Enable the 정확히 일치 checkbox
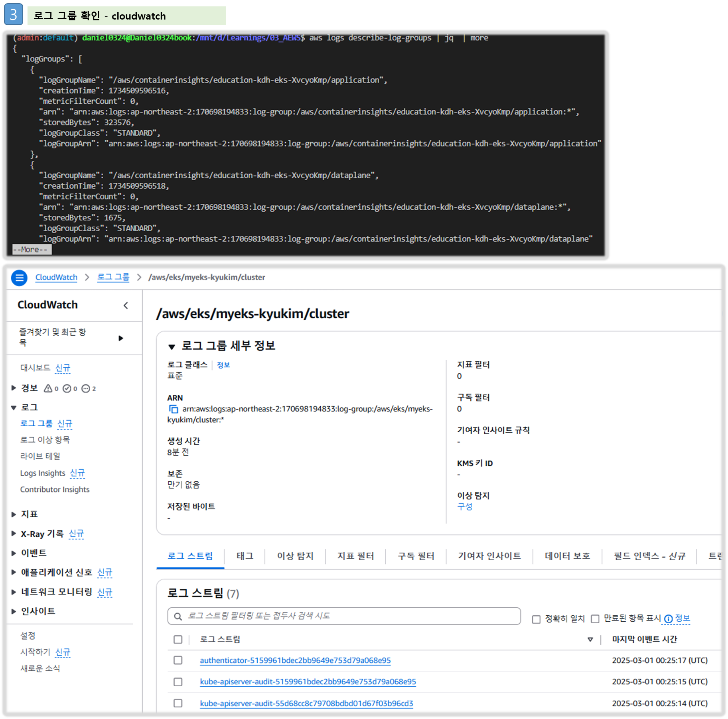 point(536,619)
